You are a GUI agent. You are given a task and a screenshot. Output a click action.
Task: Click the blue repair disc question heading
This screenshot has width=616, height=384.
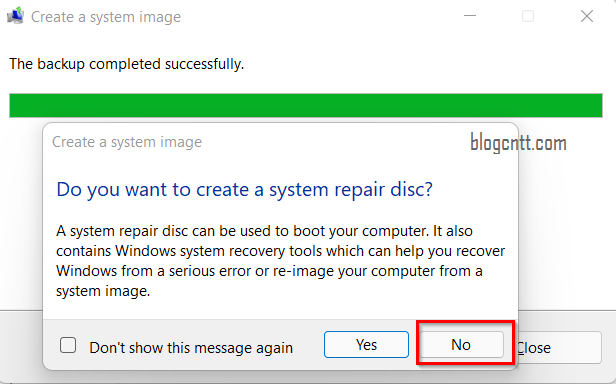click(x=244, y=190)
